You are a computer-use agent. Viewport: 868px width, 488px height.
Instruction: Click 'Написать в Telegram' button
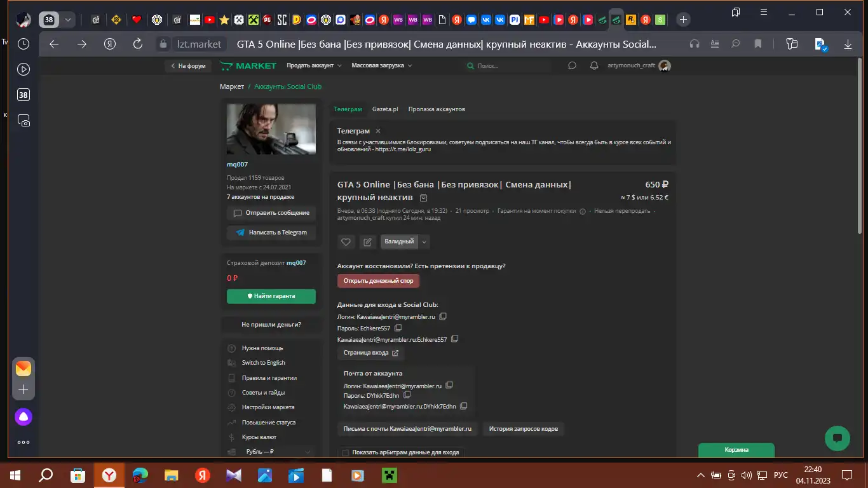pyautogui.click(x=271, y=233)
